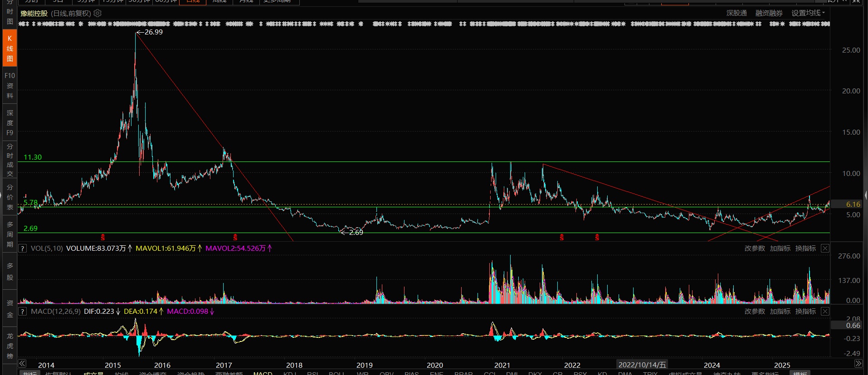Image resolution: width=868 pixels, height=375 pixels.
Task: Click 改参数 in the MACD panel
Action: [x=755, y=312]
